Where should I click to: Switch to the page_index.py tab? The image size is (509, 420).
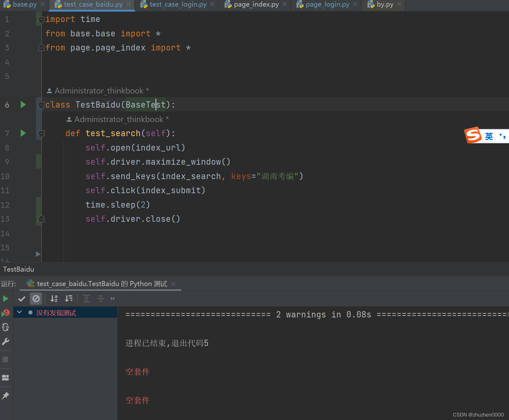coord(255,4)
